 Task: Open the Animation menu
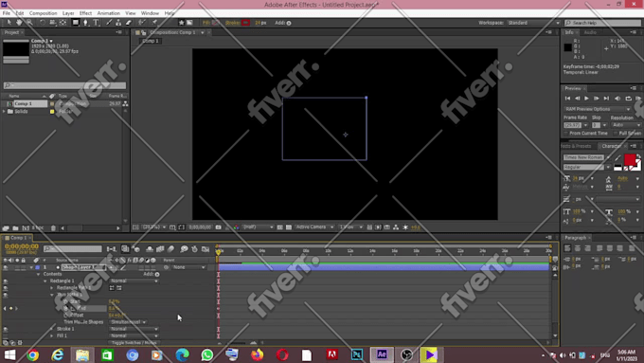point(108,13)
